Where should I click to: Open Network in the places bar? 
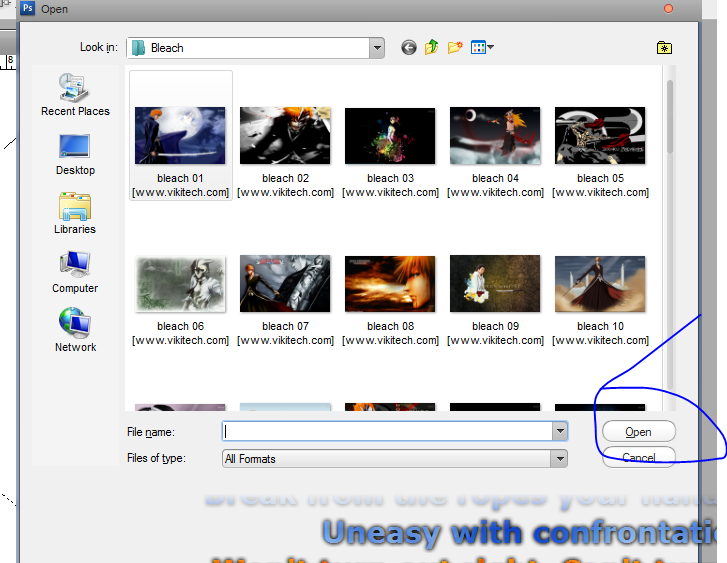tap(75, 330)
